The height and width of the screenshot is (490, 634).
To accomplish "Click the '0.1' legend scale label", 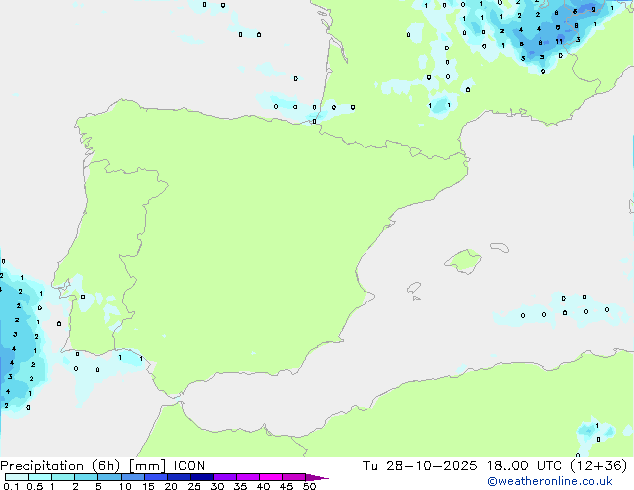I will (x=11, y=486).
